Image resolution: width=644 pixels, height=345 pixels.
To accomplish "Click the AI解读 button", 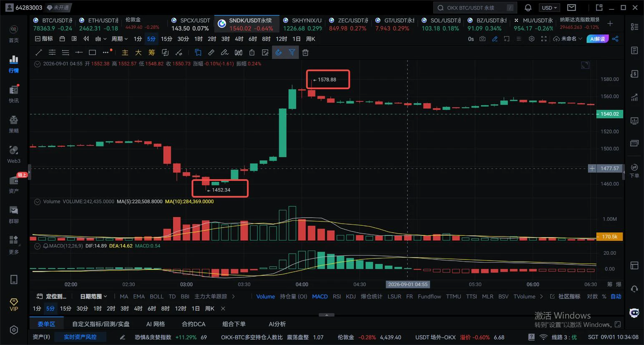I will pos(597,39).
